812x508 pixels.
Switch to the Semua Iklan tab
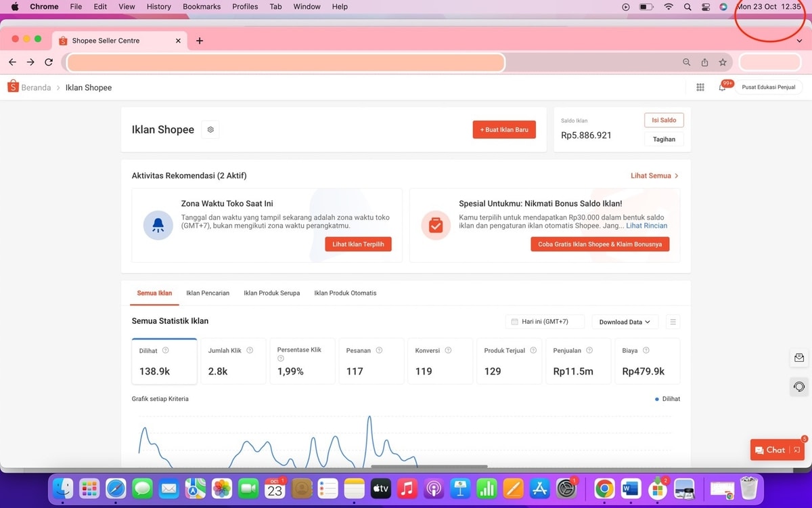pos(154,293)
